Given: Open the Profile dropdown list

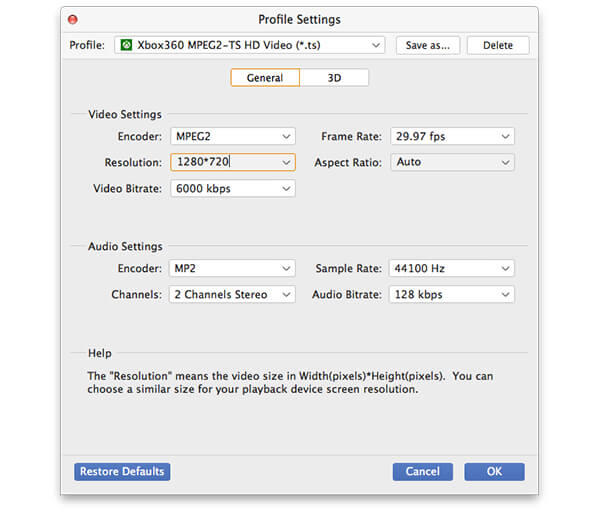Looking at the screenshot, I should [x=376, y=45].
